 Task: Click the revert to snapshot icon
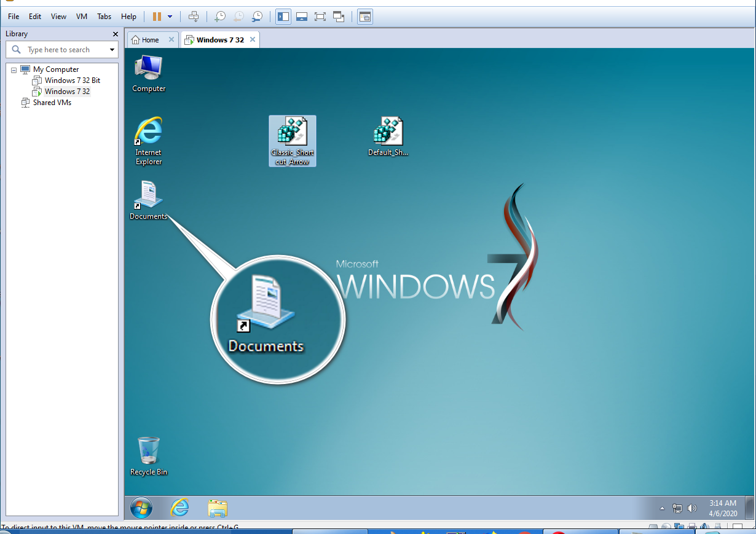[238, 17]
